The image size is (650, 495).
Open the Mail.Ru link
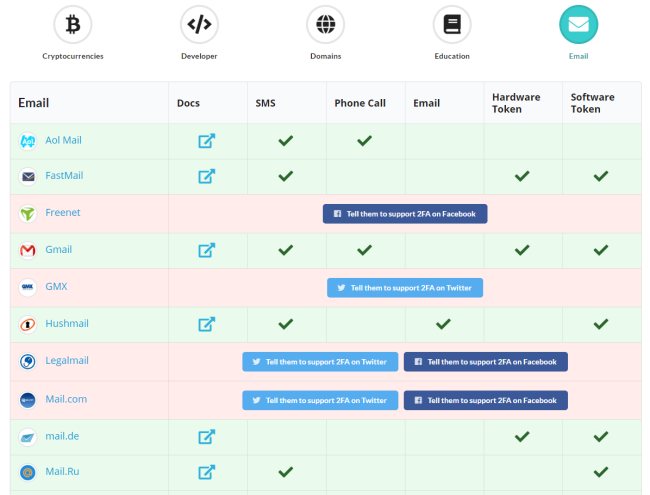(x=62, y=471)
